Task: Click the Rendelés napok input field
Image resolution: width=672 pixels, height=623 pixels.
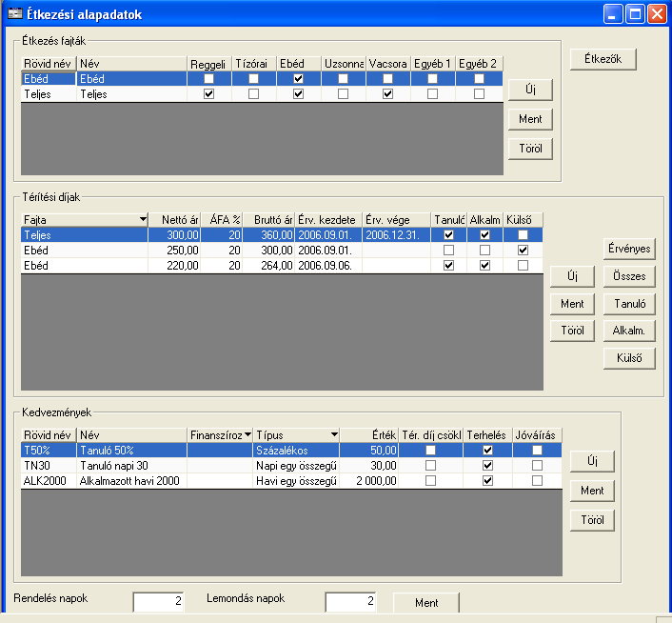Action: (159, 601)
